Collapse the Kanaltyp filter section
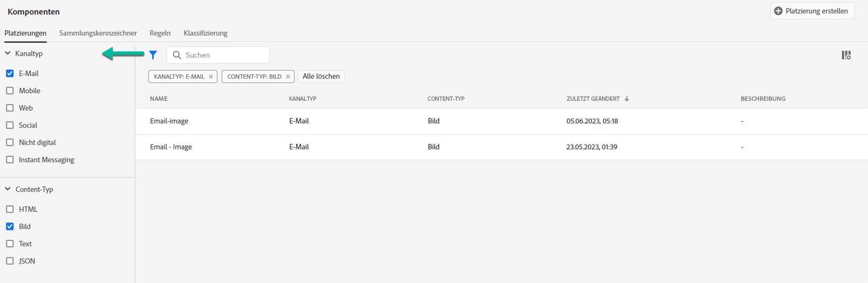The height and width of the screenshot is (283, 868). tap(8, 53)
